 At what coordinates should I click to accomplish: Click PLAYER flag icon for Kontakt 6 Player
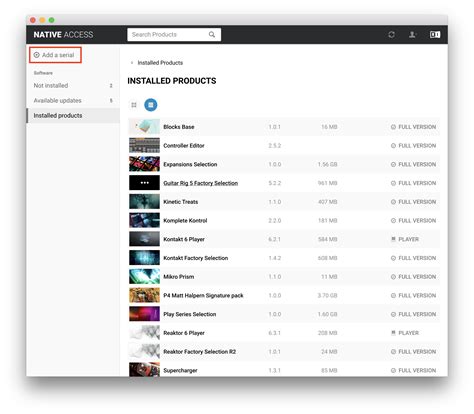point(393,239)
